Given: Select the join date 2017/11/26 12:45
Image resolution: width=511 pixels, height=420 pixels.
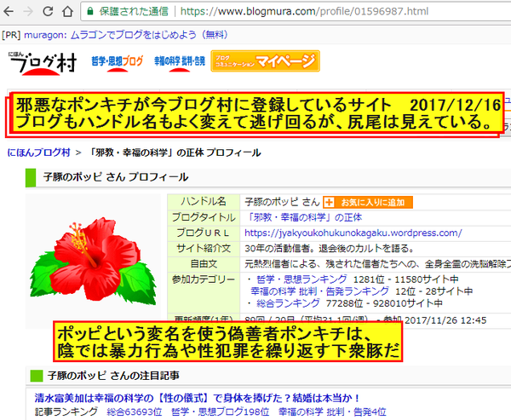Looking at the screenshot, I should click(445, 320).
